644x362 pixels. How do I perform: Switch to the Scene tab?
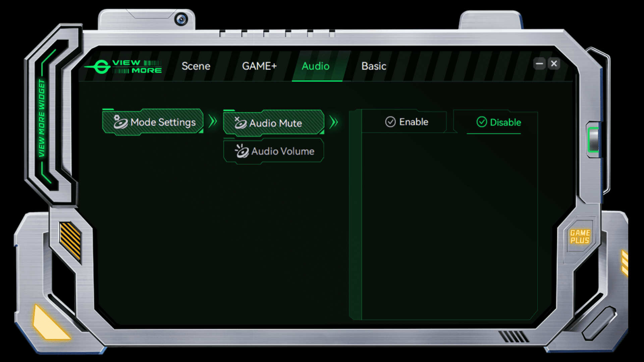click(x=196, y=66)
